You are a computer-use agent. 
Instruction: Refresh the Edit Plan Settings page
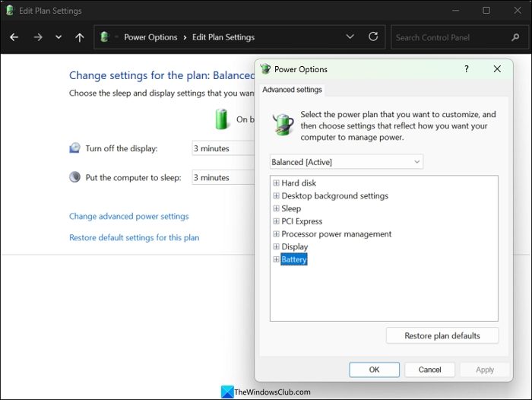coord(373,37)
